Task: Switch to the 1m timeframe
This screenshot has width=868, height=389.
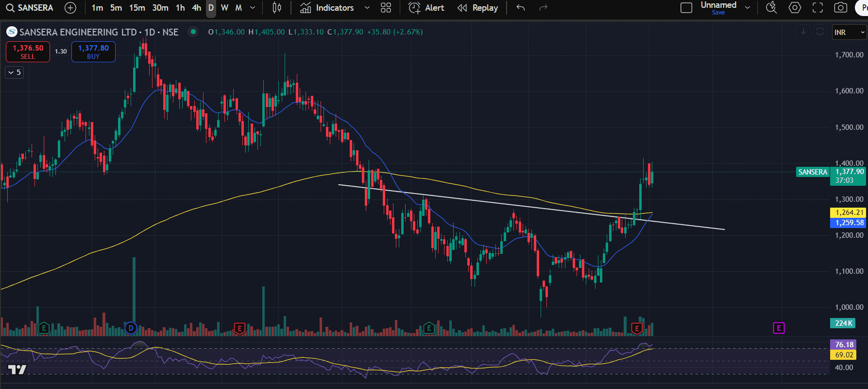Action: (97, 8)
